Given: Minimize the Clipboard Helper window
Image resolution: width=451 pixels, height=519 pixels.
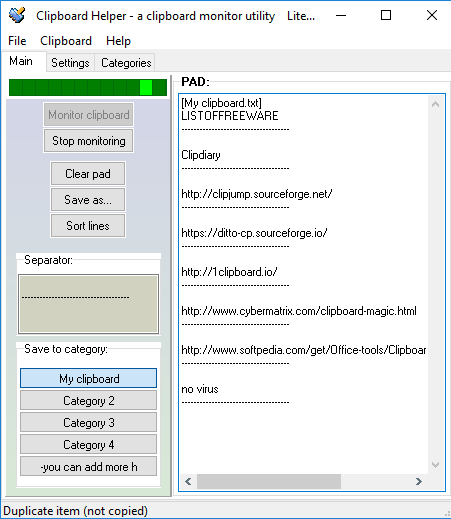Looking at the screenshot, I should (x=341, y=15).
